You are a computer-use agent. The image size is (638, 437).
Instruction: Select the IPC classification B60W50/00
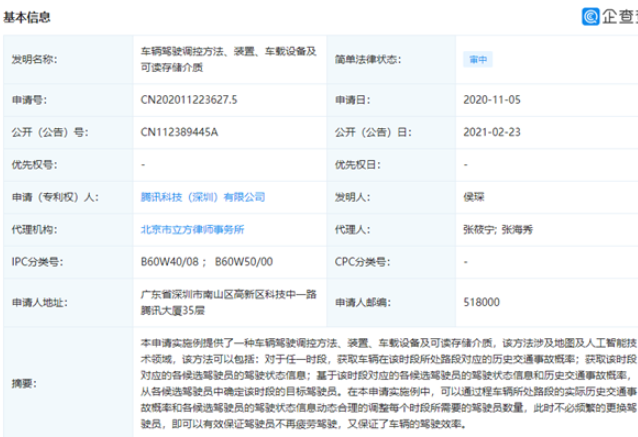243,262
